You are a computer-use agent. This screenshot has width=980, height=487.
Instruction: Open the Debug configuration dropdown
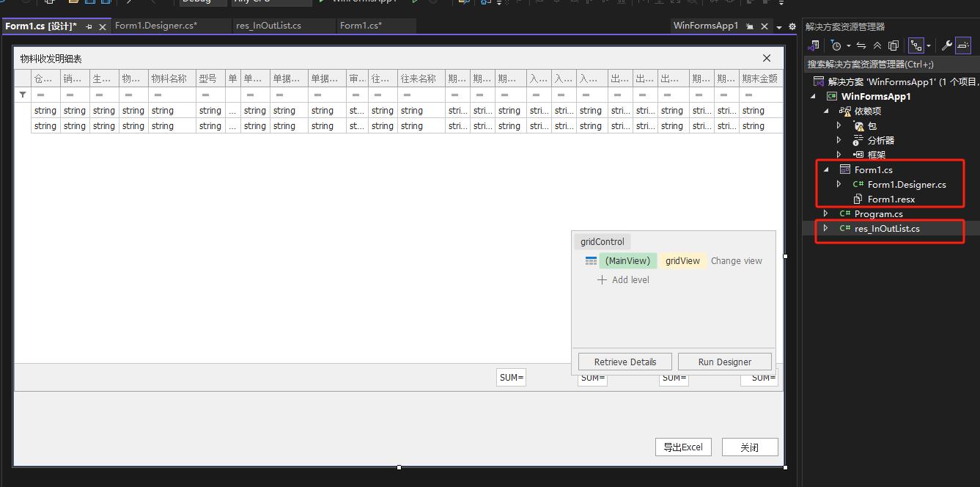[x=202, y=2]
